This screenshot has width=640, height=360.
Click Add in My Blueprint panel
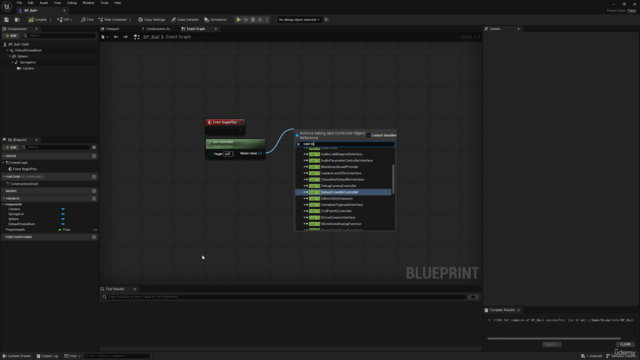pyautogui.click(x=11, y=147)
